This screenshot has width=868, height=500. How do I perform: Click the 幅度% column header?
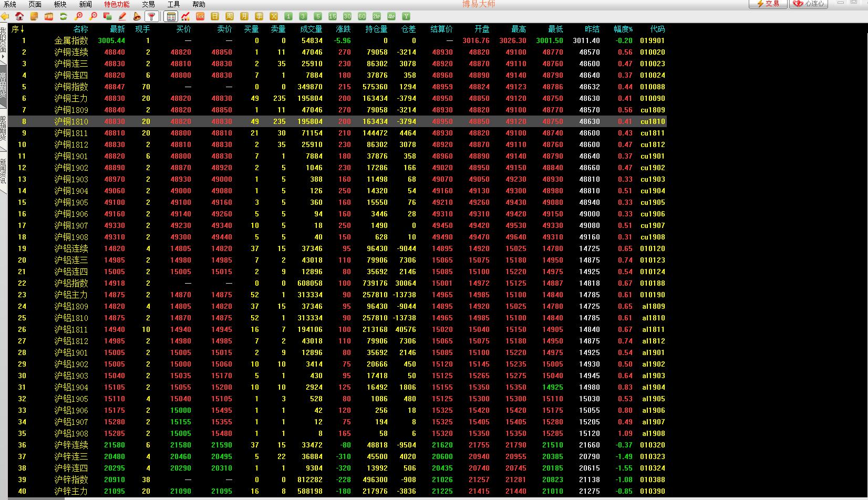tap(623, 29)
